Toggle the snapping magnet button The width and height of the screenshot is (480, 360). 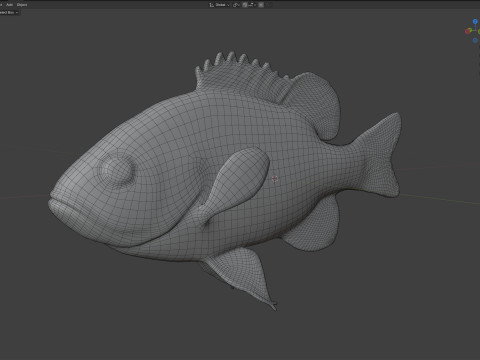(x=244, y=5)
